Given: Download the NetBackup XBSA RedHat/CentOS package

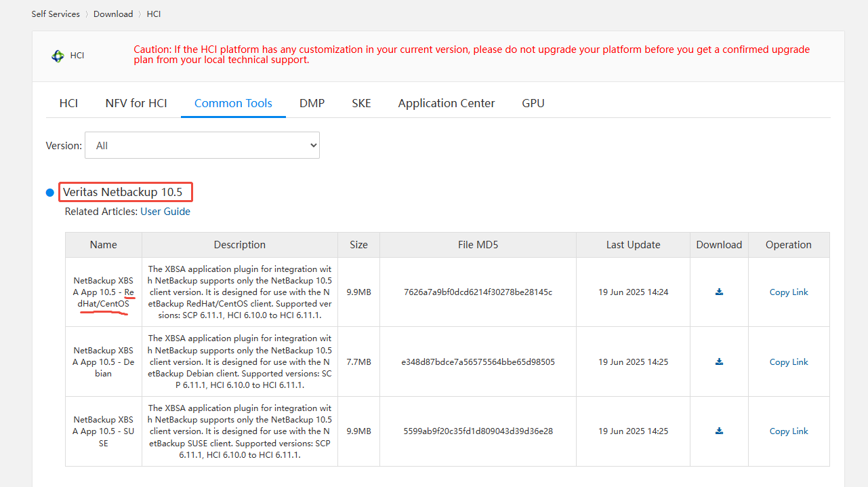Looking at the screenshot, I should pos(719,292).
